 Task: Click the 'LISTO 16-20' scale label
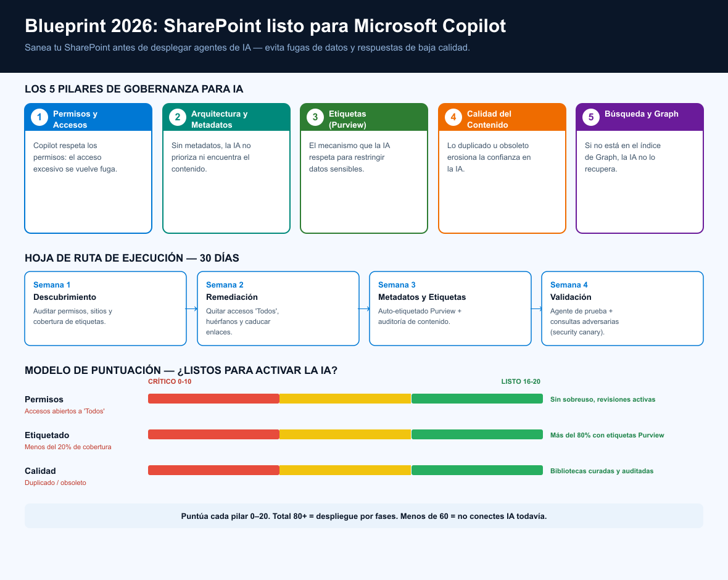coord(521,382)
